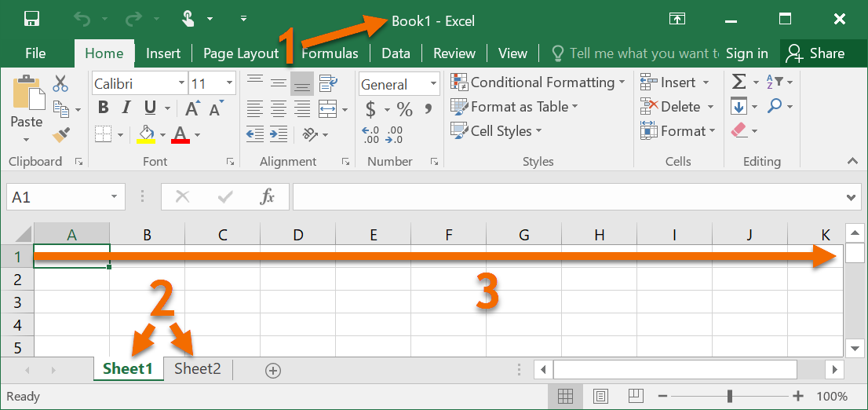Click the Format Painter brush icon
Viewport: 868px width, 410px height.
61,135
